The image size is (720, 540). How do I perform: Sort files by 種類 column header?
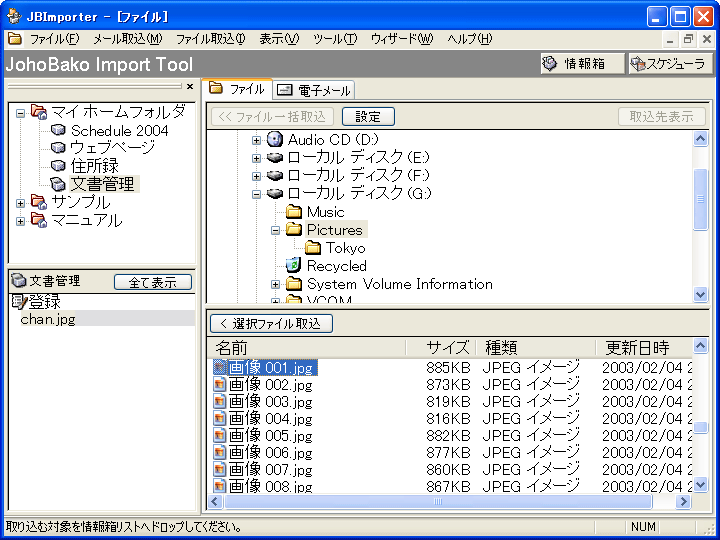536,348
